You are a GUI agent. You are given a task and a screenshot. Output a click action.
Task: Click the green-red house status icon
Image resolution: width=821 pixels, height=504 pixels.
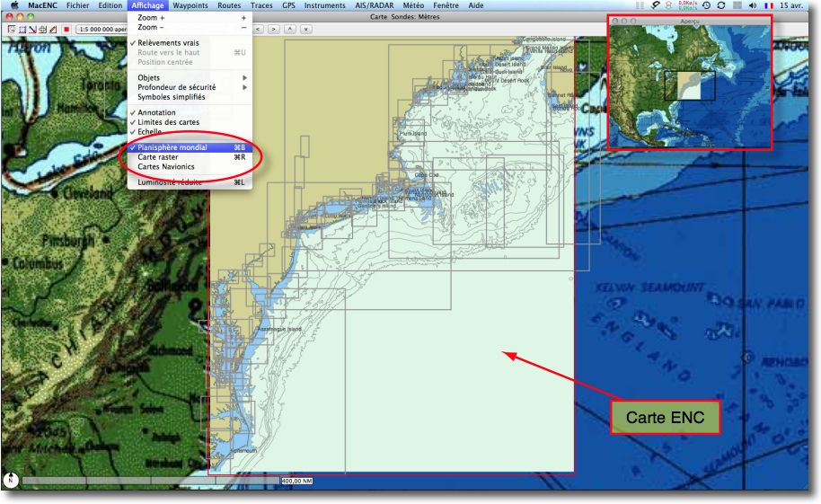pos(668,5)
